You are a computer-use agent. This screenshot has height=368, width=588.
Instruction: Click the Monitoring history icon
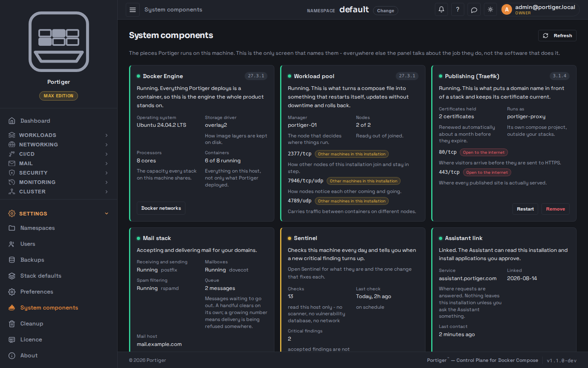tap(12, 182)
